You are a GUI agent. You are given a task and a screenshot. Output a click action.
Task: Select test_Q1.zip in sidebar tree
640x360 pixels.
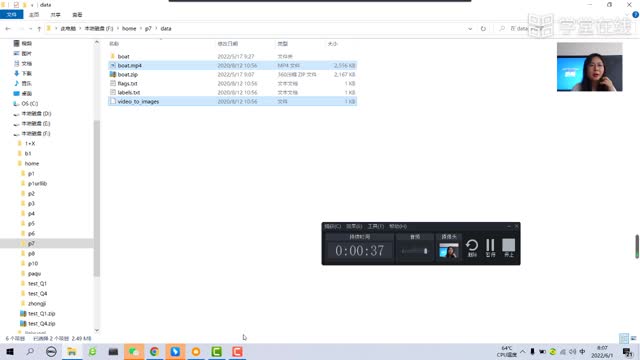pyautogui.click(x=41, y=313)
